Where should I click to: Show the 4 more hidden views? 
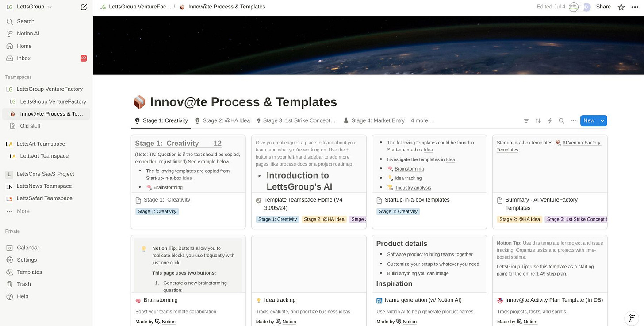422,120
